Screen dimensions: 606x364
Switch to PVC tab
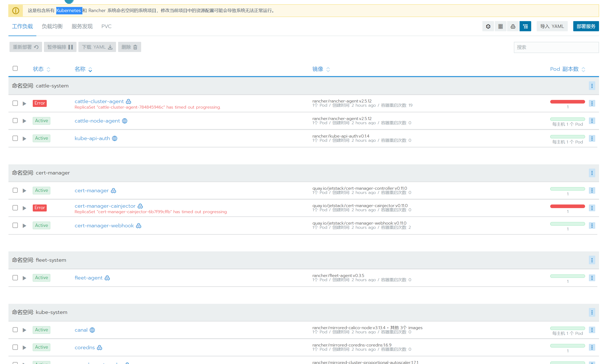[x=106, y=26]
